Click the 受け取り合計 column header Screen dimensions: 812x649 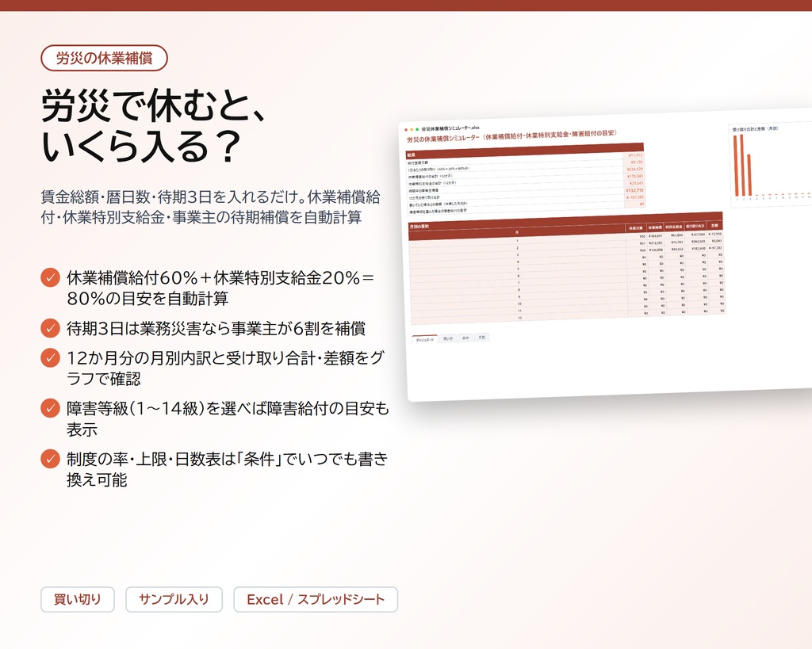pyautogui.click(x=695, y=226)
